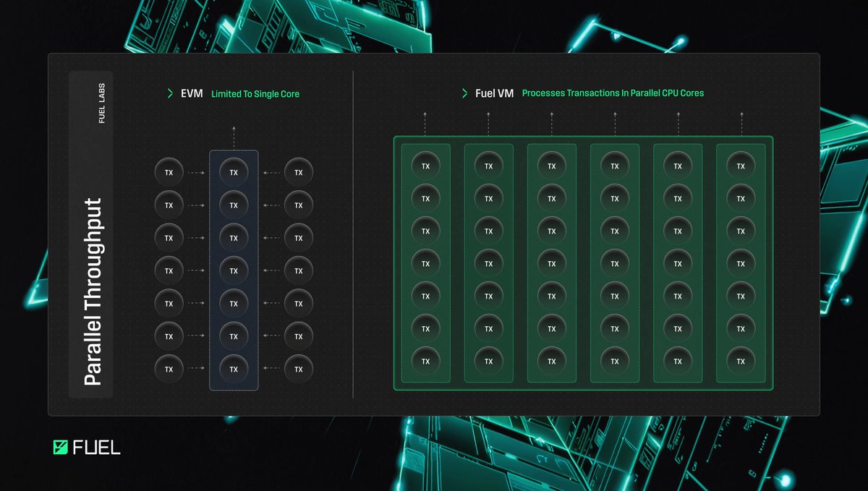
Task: Click the green chevron before Fuel VM
Action: 465,93
